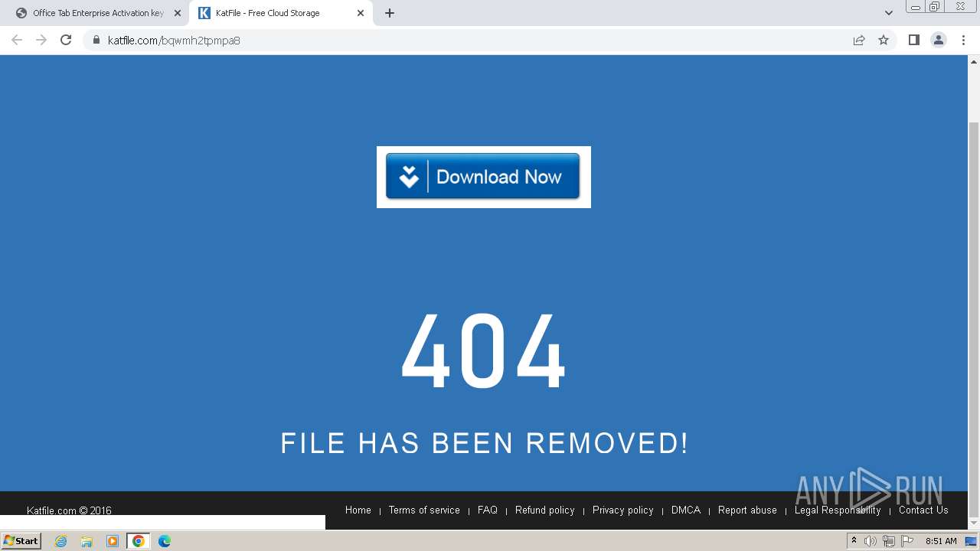Click the scrollbar up arrow
Image resolution: width=980 pixels, height=551 pixels.
click(974, 61)
